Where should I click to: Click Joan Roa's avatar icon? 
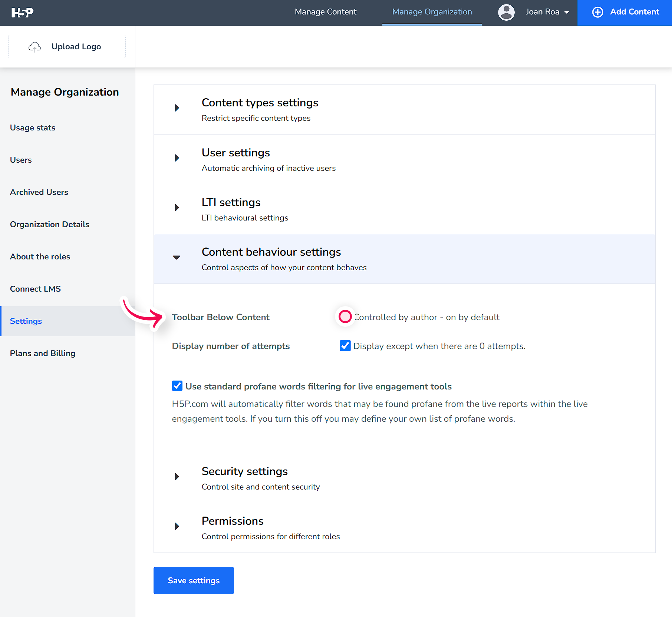pos(506,12)
